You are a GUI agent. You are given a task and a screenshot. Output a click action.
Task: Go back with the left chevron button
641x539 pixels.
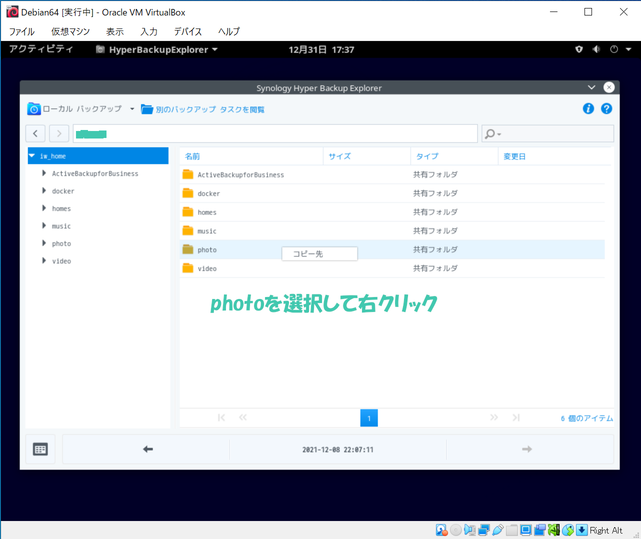[x=36, y=133]
